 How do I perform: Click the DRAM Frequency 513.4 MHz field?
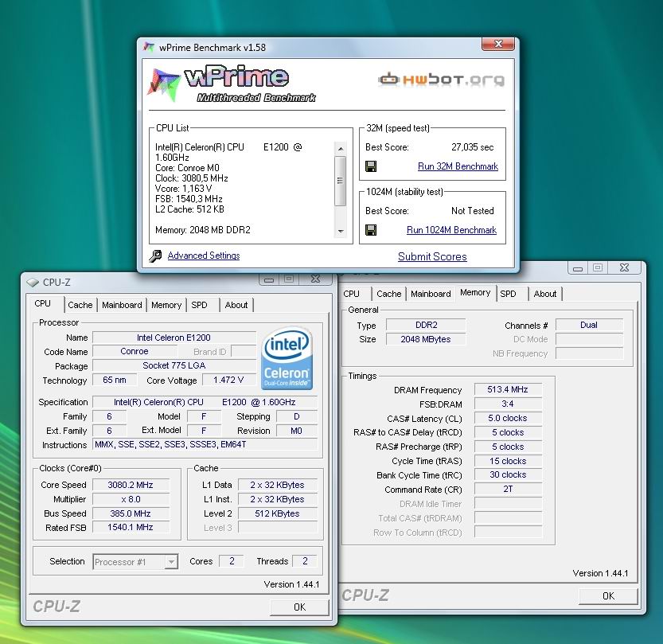pos(508,389)
